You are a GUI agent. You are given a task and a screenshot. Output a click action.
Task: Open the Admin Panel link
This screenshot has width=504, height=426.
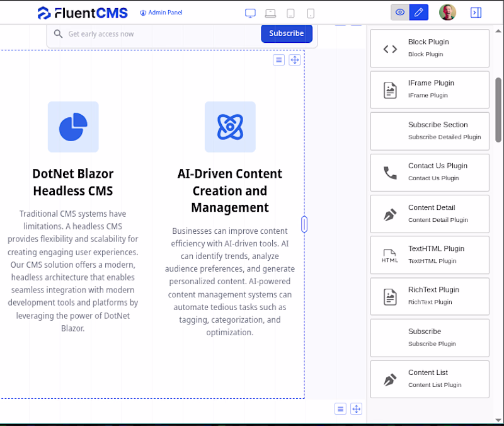161,13
